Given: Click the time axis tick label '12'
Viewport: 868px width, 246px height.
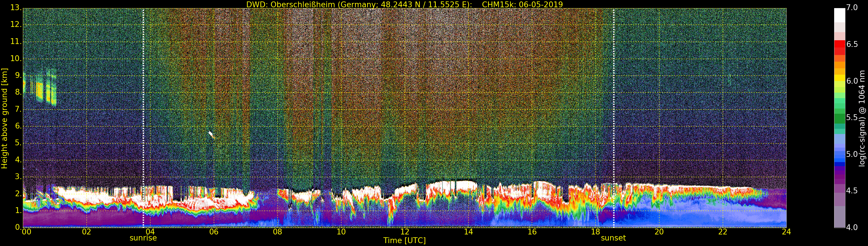Looking at the screenshot, I should [x=405, y=232].
